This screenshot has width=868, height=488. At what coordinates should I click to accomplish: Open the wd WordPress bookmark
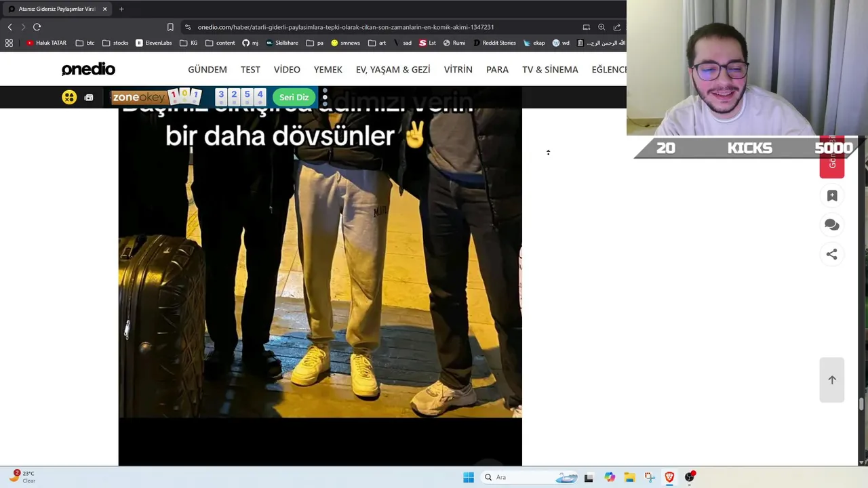tap(561, 43)
